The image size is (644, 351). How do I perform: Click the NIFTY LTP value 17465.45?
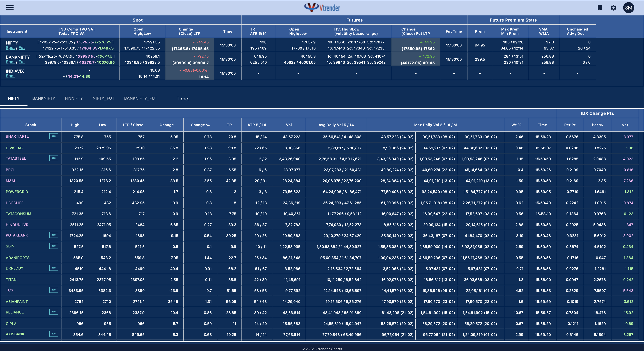pos(200,49)
